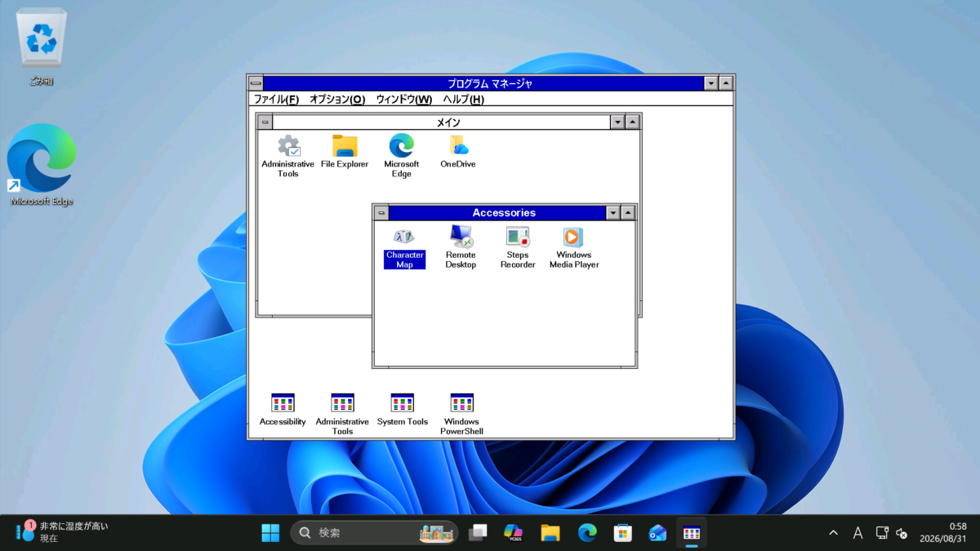Select the Windows Media Player icon

coord(574,247)
